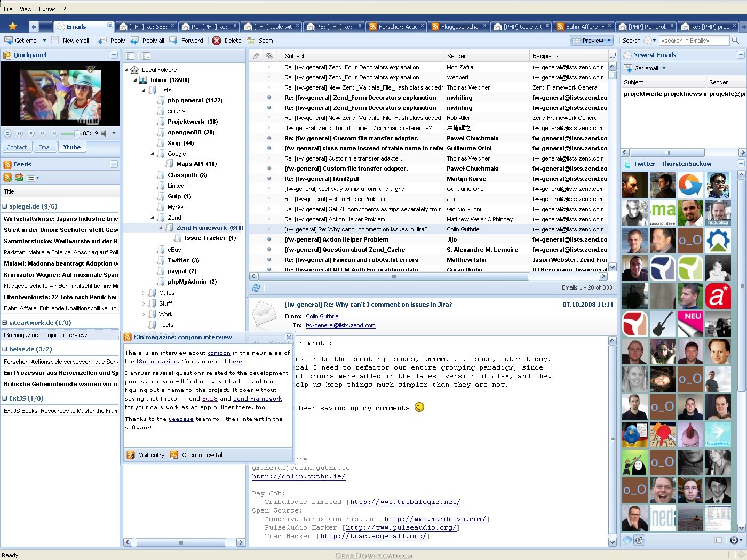This screenshot has height=560, width=747.
Task: Click the read status column header icon
Action: point(269,56)
